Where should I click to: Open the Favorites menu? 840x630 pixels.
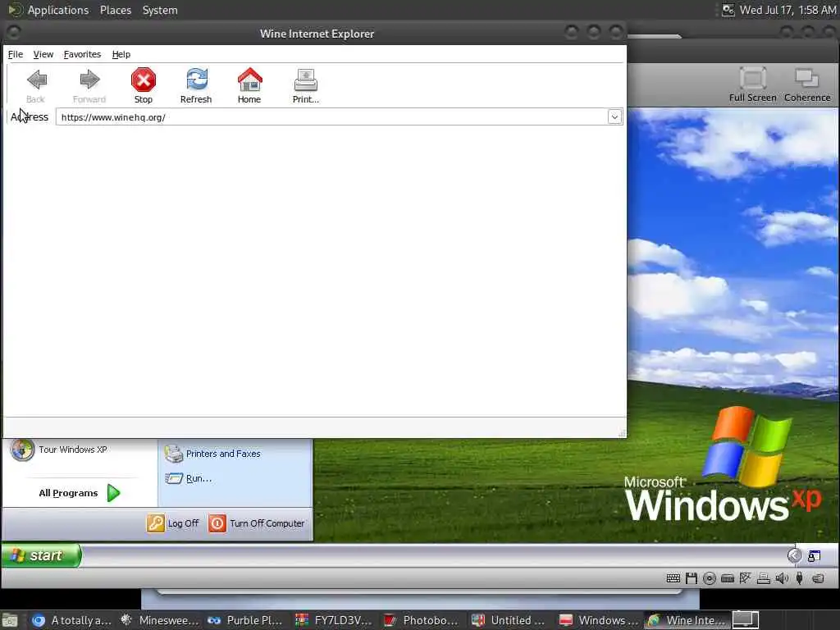82,54
